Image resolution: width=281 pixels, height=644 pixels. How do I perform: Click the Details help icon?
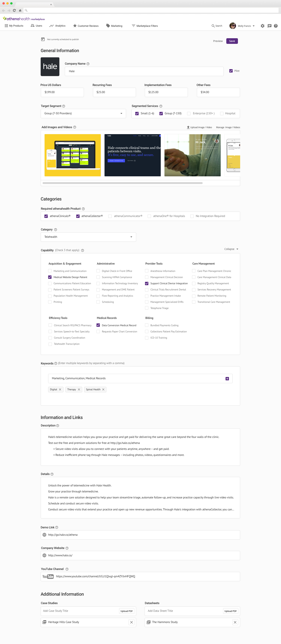[52, 474]
